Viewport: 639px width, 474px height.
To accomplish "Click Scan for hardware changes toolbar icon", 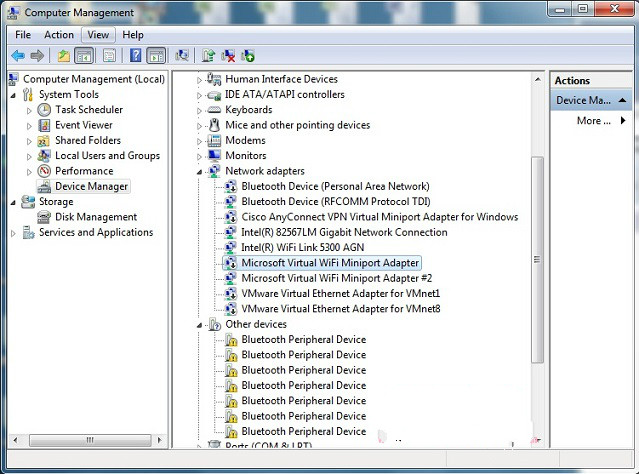I will [182, 55].
